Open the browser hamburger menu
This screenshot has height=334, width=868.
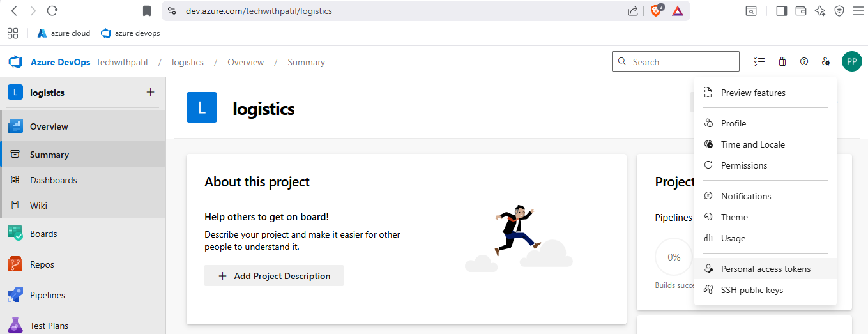point(857,11)
